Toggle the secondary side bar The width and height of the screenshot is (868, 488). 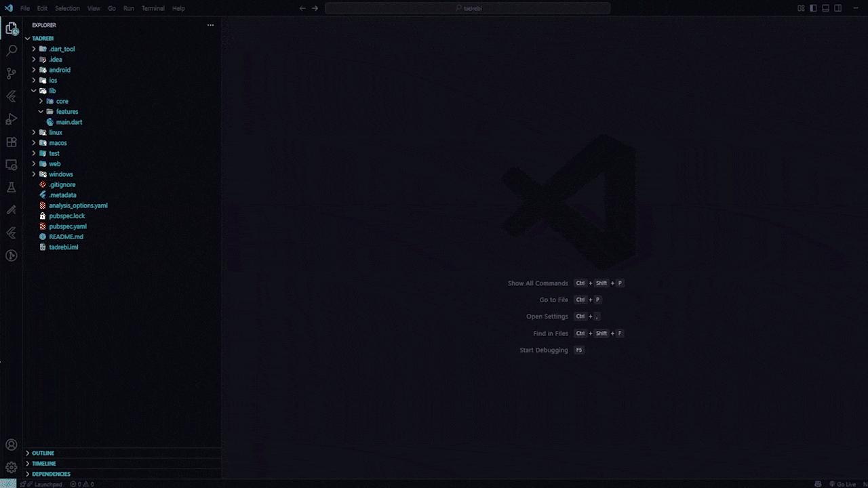coord(838,8)
